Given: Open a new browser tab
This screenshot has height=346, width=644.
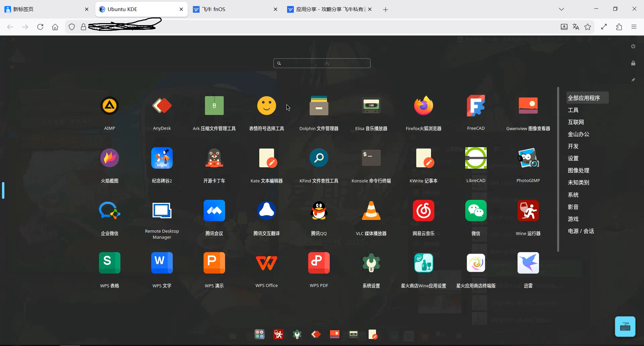Looking at the screenshot, I should [x=386, y=10].
